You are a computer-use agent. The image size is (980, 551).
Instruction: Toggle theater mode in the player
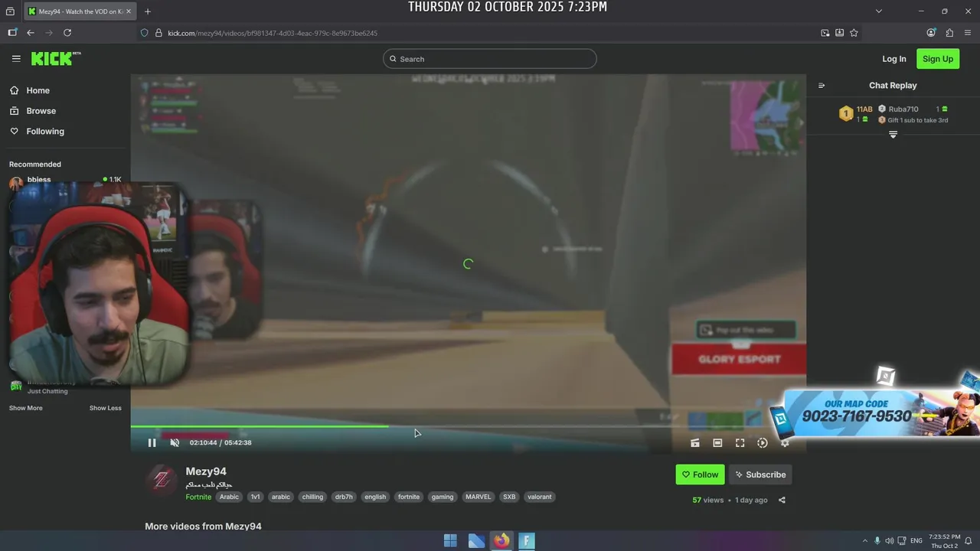(x=717, y=442)
